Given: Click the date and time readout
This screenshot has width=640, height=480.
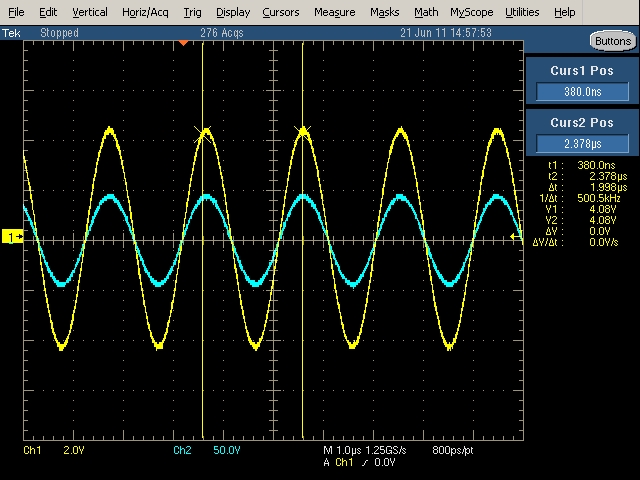Looking at the screenshot, I should click(446, 33).
